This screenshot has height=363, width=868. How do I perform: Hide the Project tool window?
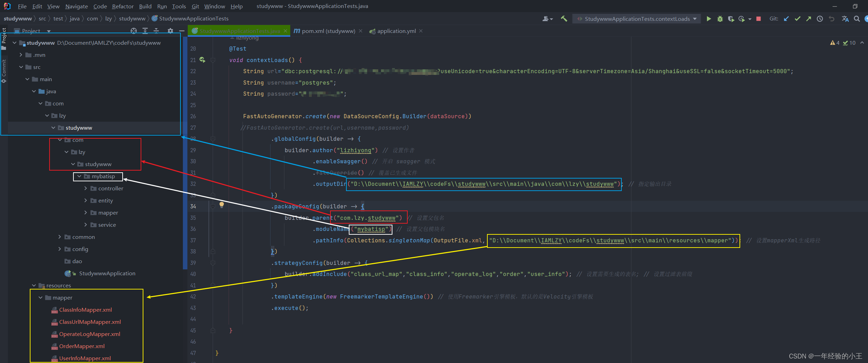coord(181,31)
